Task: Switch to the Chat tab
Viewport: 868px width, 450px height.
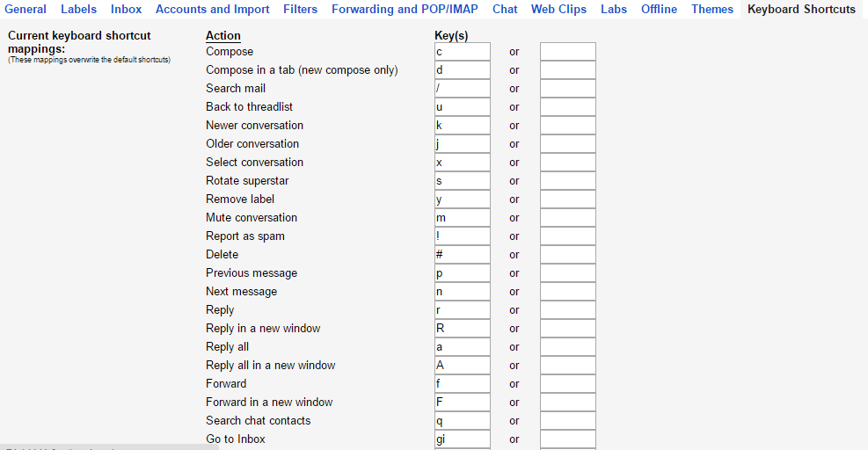Action: [505, 10]
